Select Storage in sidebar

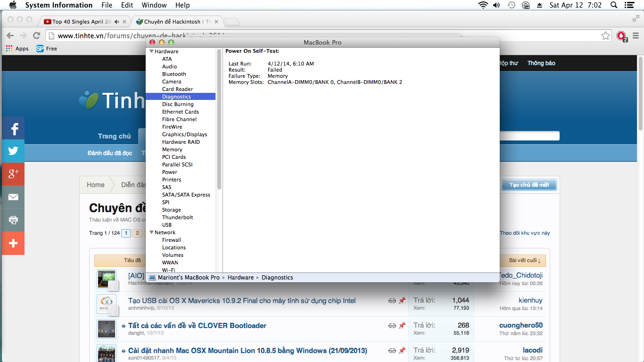[x=172, y=210]
